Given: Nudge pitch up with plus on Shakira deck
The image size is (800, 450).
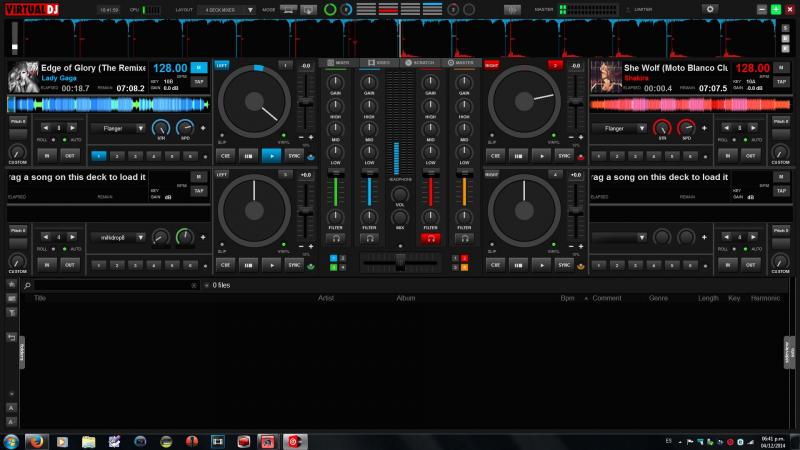Looking at the screenshot, I should point(581,137).
